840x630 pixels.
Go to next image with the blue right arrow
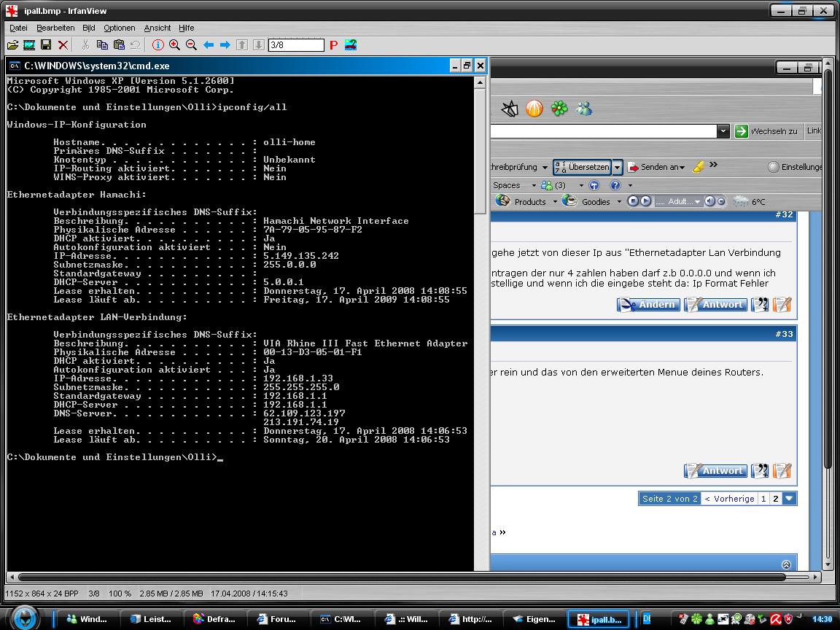coord(225,45)
